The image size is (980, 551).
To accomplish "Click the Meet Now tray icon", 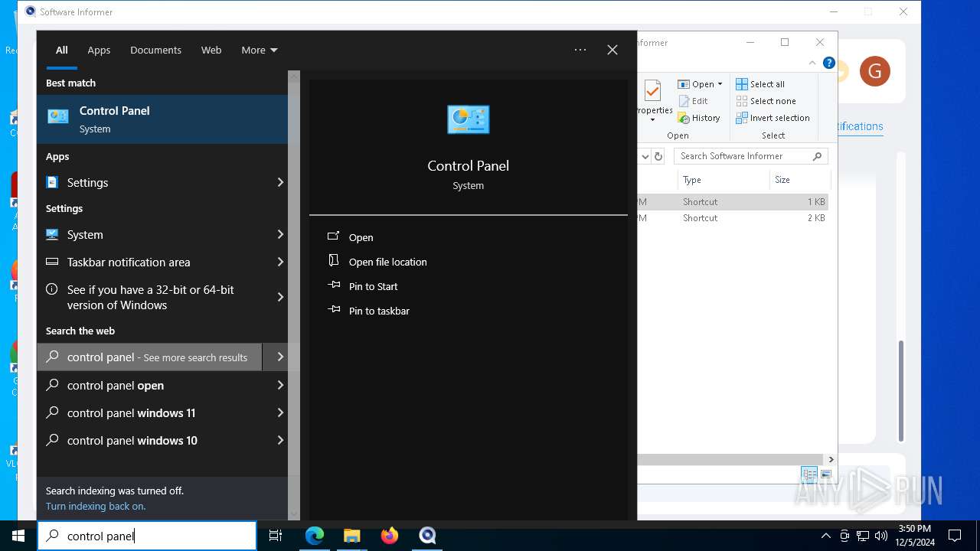I will (844, 536).
